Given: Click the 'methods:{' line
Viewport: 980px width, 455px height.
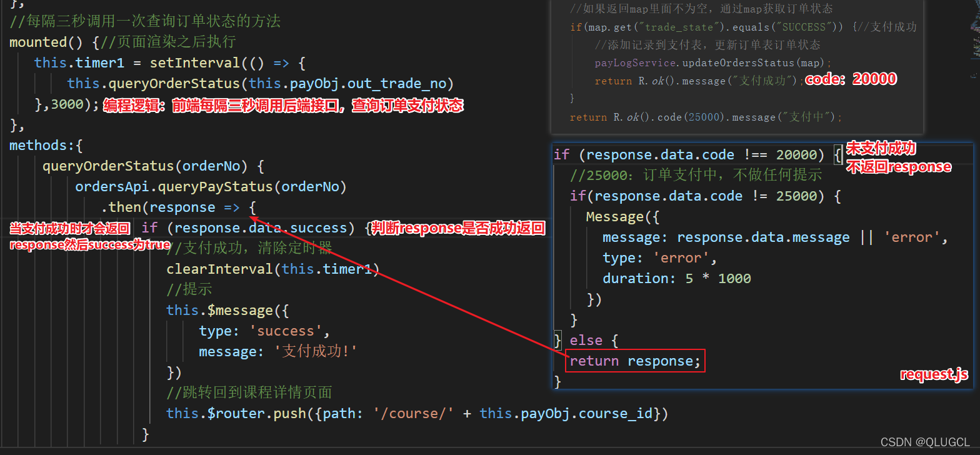Looking at the screenshot, I should click(x=46, y=145).
